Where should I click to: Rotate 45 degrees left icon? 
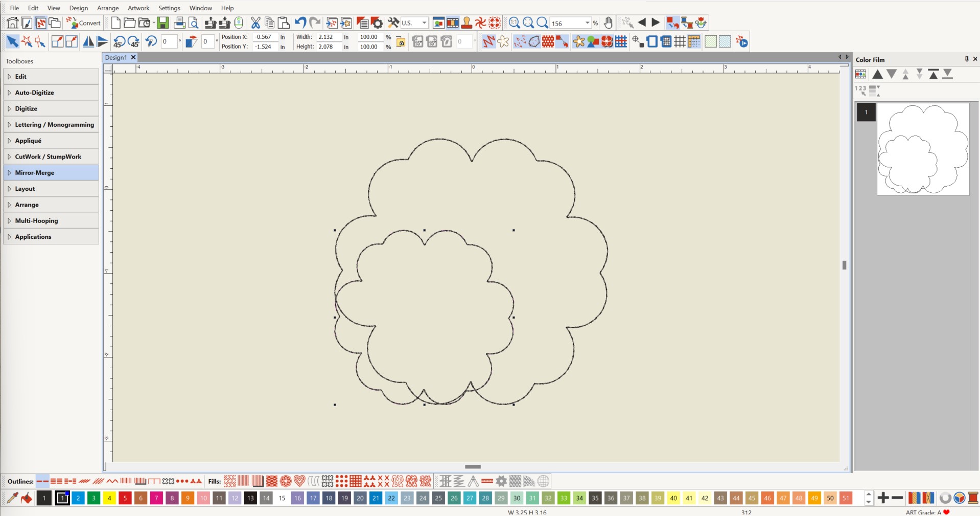[120, 41]
